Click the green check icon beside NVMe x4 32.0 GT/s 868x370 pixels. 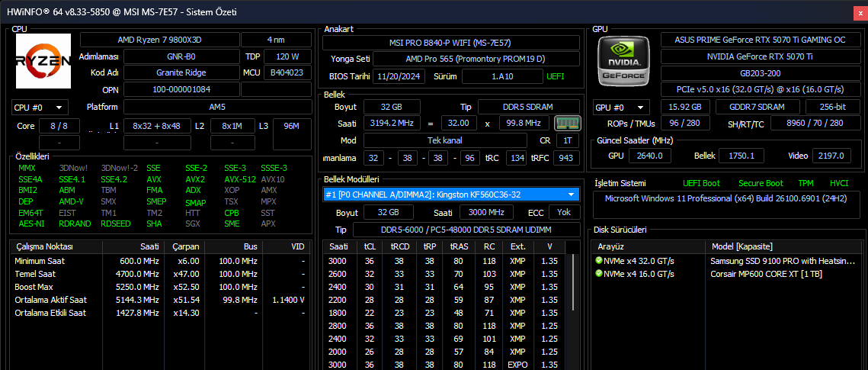click(598, 260)
